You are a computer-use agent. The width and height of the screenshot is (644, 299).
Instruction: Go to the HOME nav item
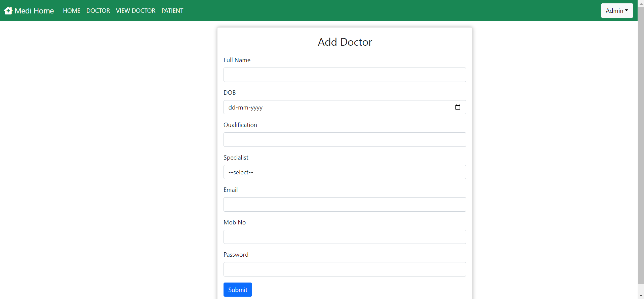[72, 11]
